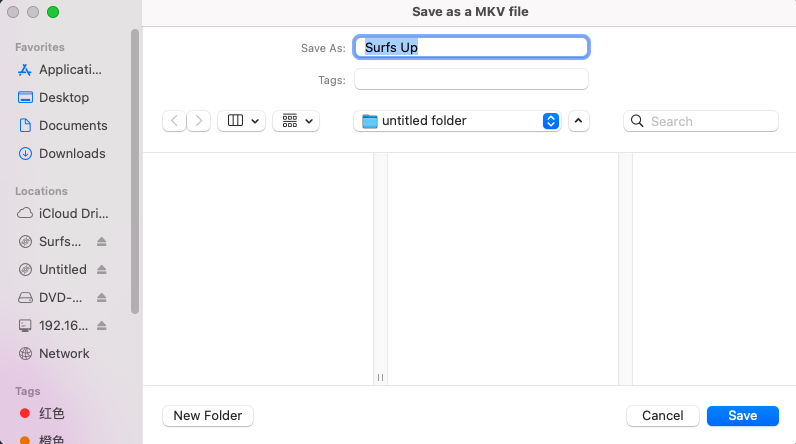Click the Locations section header

point(41,191)
